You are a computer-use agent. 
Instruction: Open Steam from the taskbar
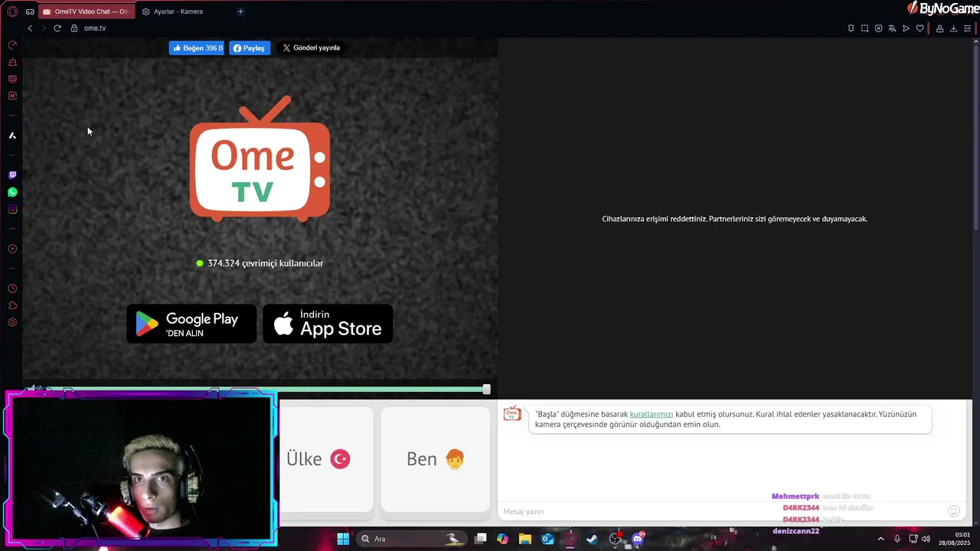click(592, 539)
